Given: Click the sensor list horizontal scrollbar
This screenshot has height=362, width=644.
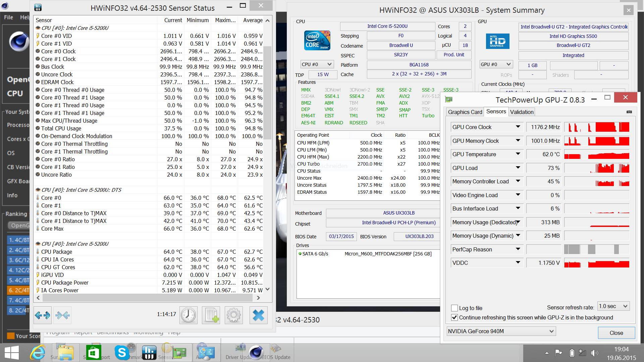Looking at the screenshot, I should coord(148,298).
